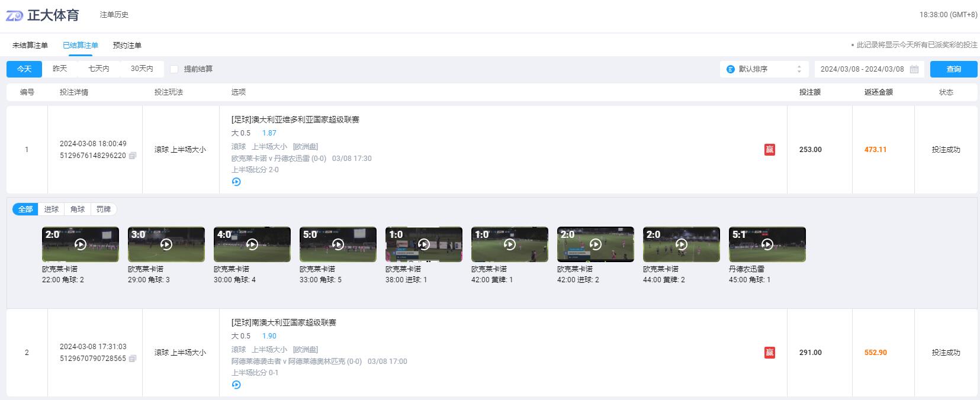This screenshot has height=400, width=980.
Task: Copy bet number 5129676148296220 via copy icon
Action: coord(133,156)
